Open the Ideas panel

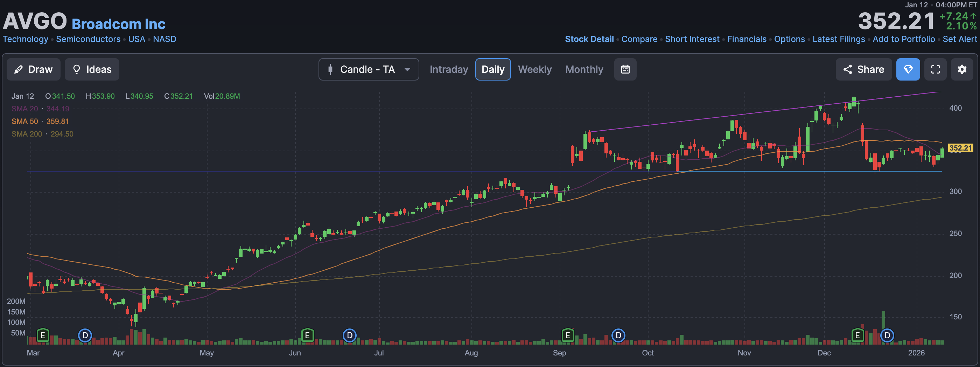coord(92,69)
